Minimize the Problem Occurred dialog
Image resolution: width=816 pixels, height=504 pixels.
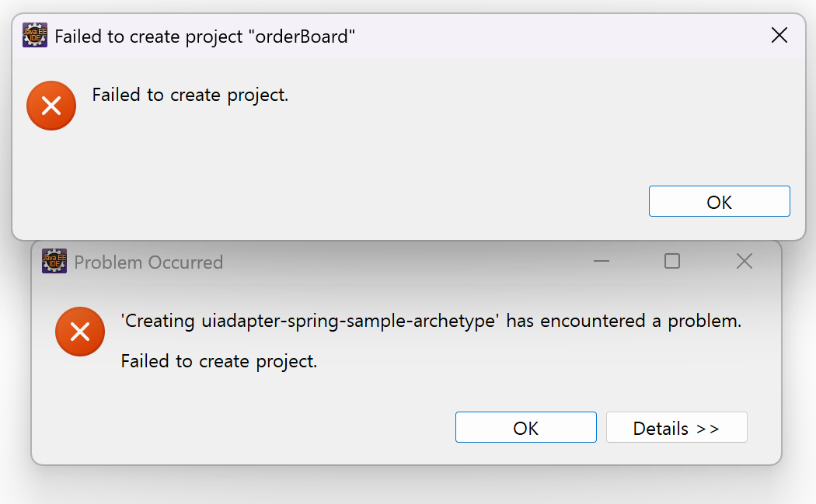[x=601, y=262]
